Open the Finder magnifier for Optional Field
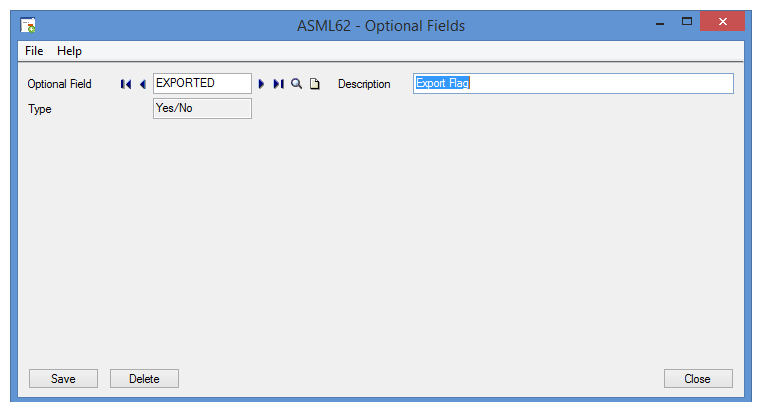The image size is (762, 412). pyautogui.click(x=296, y=84)
